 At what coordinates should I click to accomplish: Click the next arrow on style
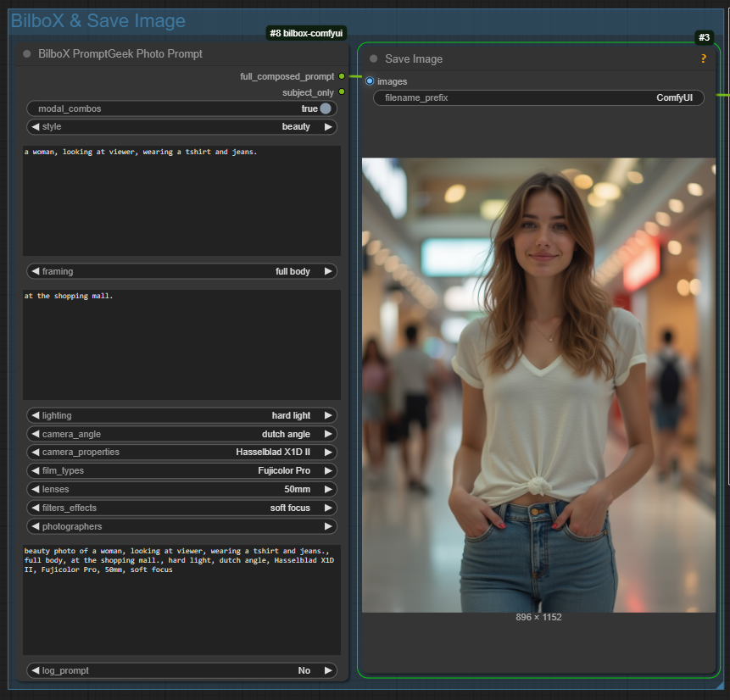[328, 127]
